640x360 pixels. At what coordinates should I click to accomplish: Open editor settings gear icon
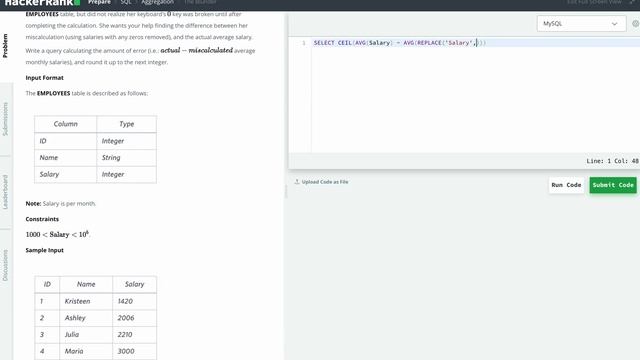pyautogui.click(x=636, y=24)
